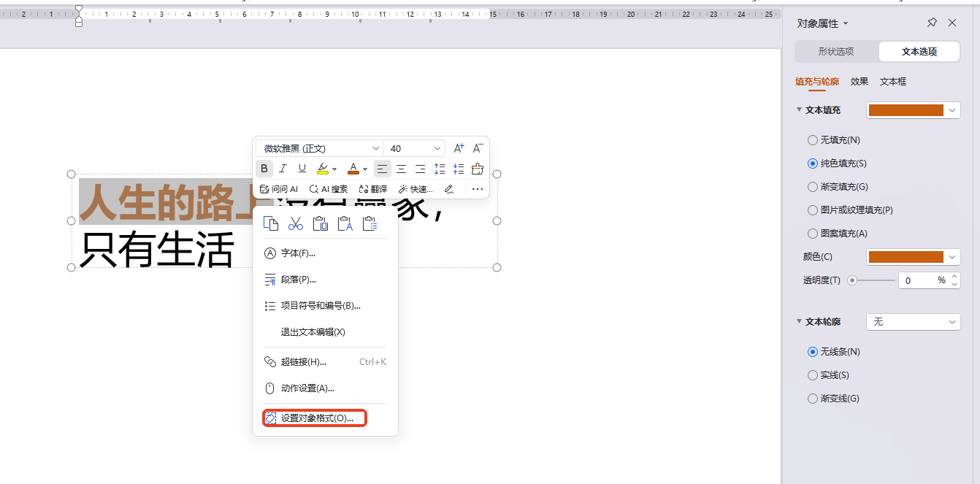Apply orange font color button

click(353, 169)
